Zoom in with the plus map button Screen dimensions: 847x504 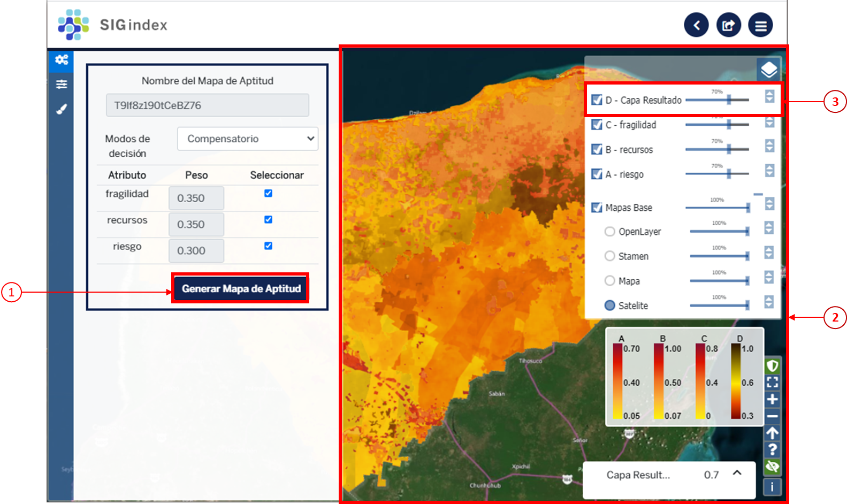tap(772, 399)
